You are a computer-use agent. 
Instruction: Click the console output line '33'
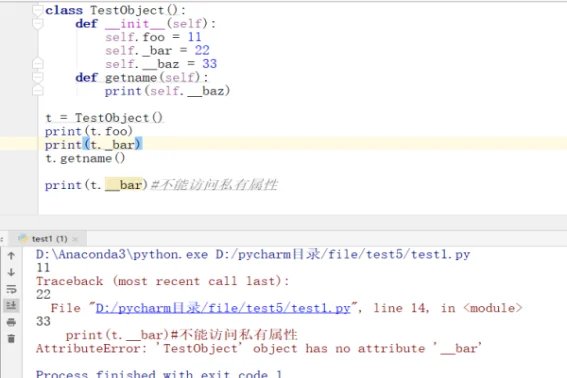(43, 321)
